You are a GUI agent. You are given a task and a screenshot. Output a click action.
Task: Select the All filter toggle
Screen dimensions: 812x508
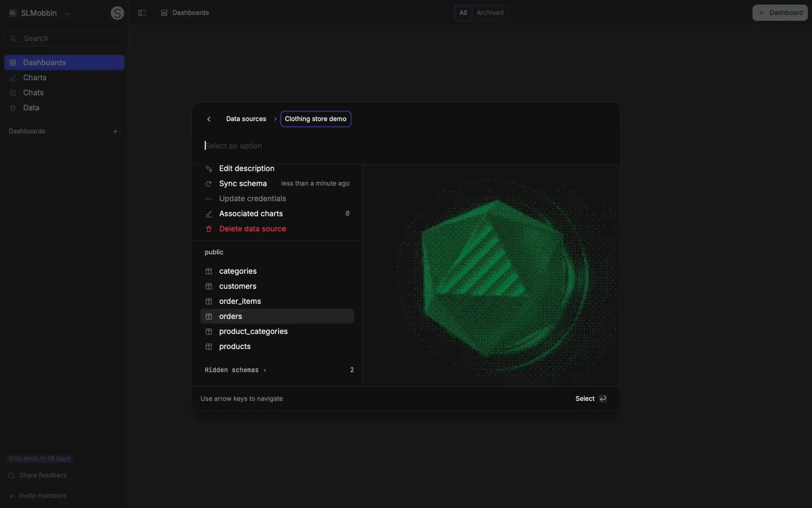point(463,13)
